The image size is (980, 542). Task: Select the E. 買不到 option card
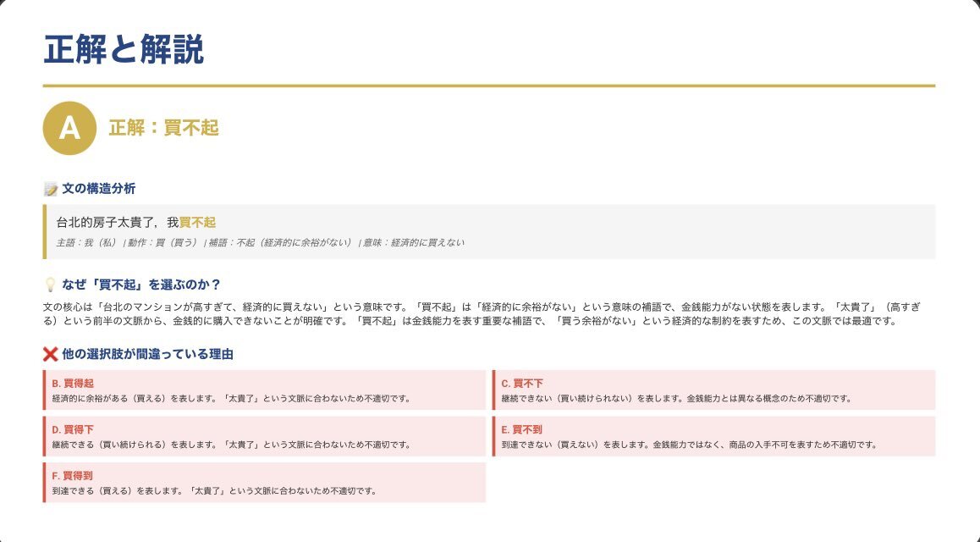713,436
